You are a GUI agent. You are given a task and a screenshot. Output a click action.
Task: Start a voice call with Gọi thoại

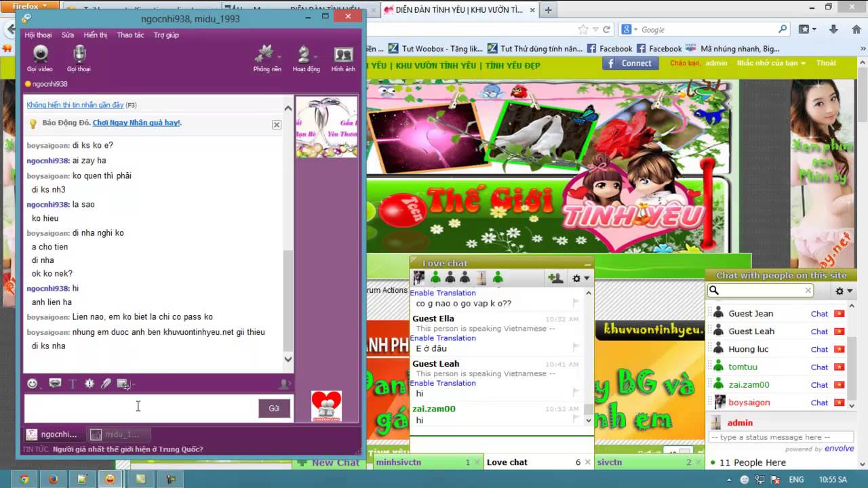point(79,59)
